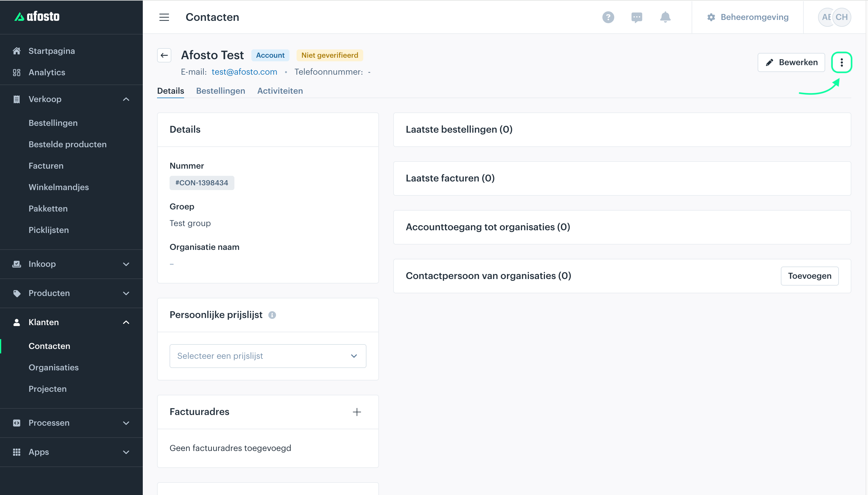Screen dimensions: 868x495
Task: Click the Inkoop sidebar icon
Action: (x=17, y=264)
